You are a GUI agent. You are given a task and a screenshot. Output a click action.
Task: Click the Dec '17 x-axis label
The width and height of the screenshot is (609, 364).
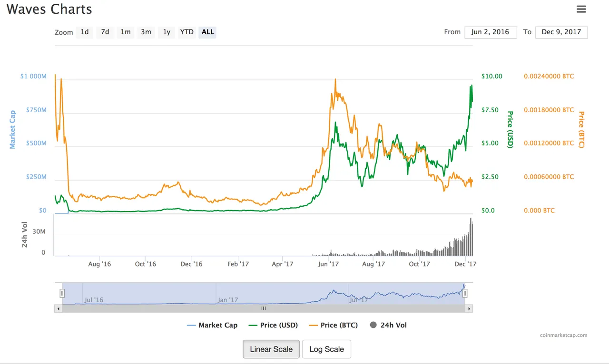[x=465, y=264]
